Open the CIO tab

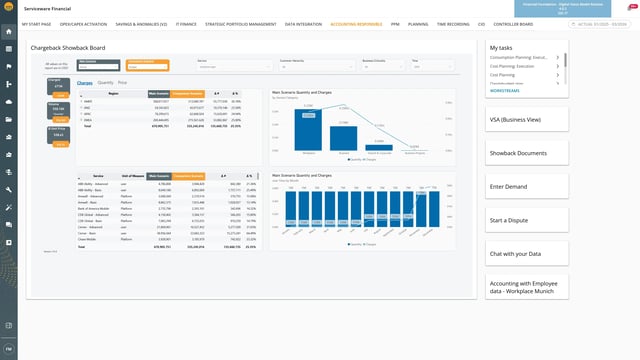(x=482, y=24)
